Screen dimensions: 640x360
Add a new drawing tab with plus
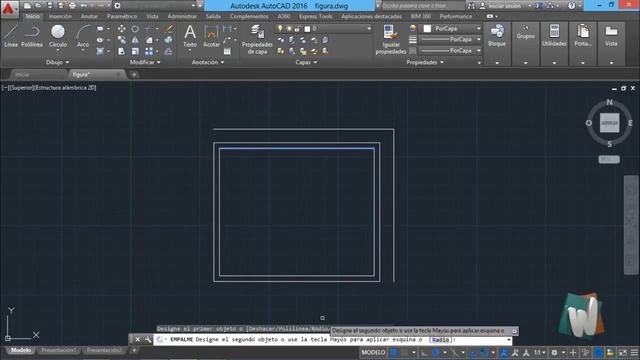click(x=134, y=75)
